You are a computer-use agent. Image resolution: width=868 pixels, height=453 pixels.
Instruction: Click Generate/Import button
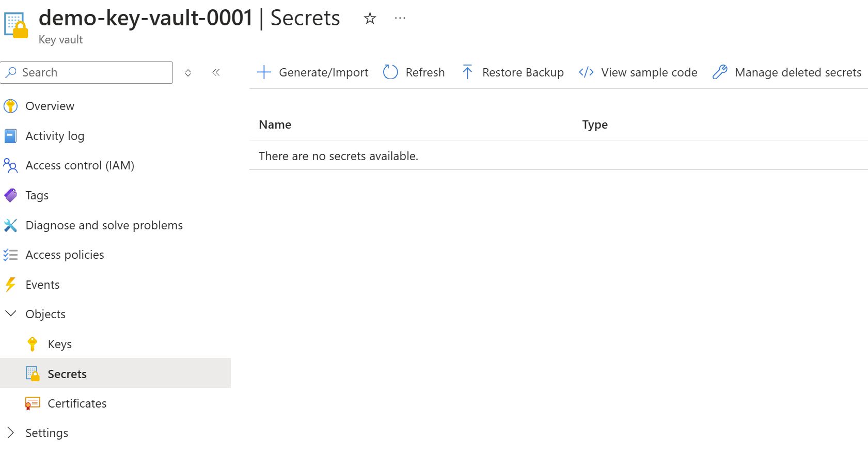(312, 72)
